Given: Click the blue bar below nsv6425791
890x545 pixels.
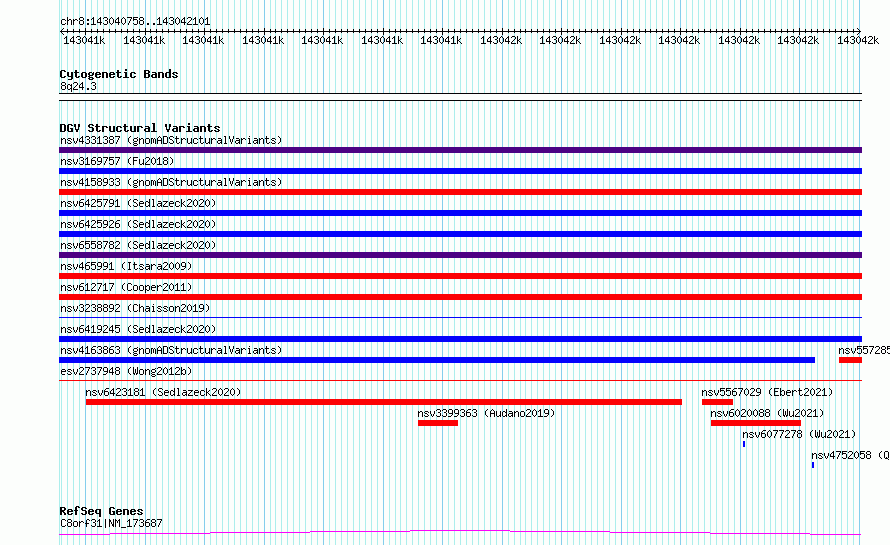Looking at the screenshot, I should pyautogui.click(x=460, y=213).
